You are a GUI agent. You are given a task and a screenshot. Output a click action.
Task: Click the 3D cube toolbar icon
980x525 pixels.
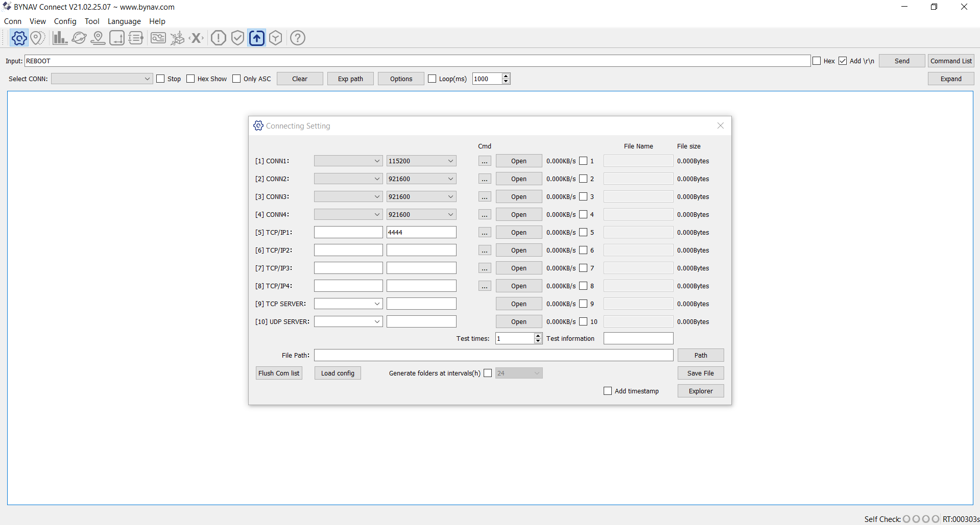[276, 38]
